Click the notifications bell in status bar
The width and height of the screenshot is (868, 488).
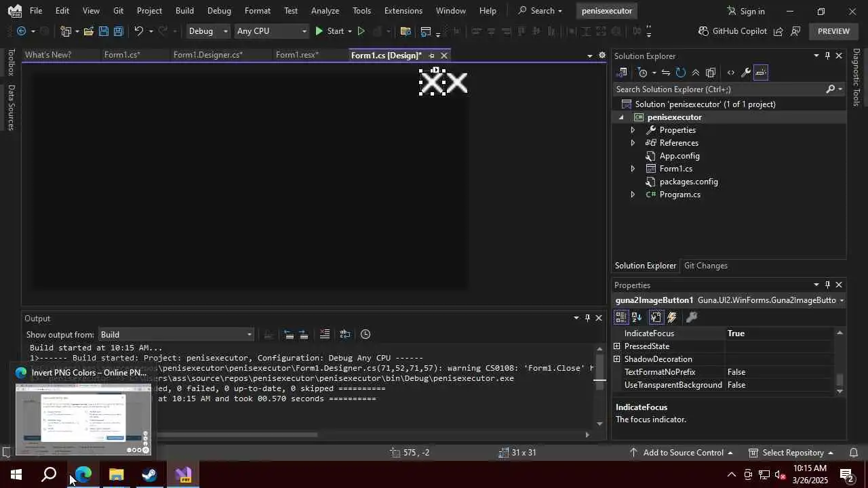coord(854,453)
